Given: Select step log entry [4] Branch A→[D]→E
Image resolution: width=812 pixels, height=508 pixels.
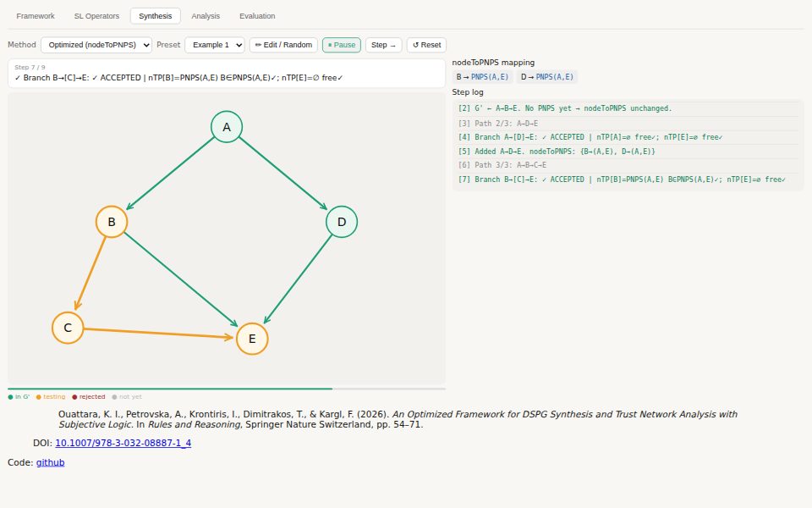Looking at the screenshot, I should 627,137.
